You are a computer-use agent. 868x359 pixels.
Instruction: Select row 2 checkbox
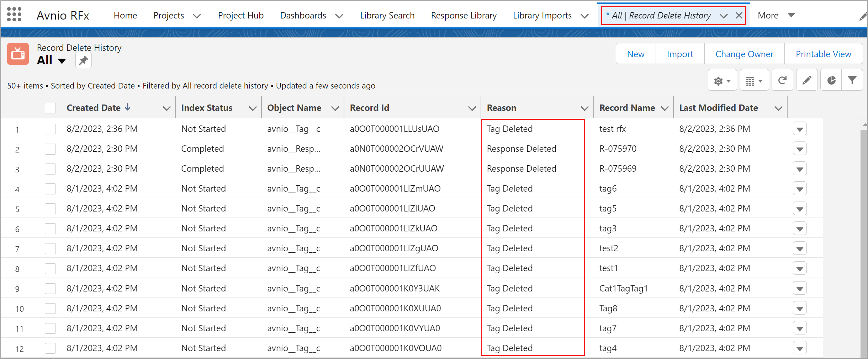tap(51, 149)
